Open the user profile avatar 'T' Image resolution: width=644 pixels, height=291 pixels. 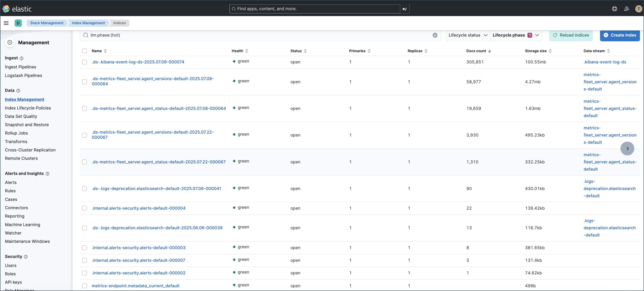[x=638, y=8]
